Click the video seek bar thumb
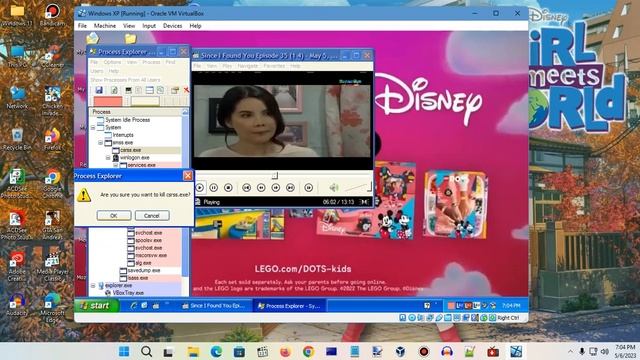Image resolution: width=640 pixels, height=360 pixels. [x=275, y=175]
